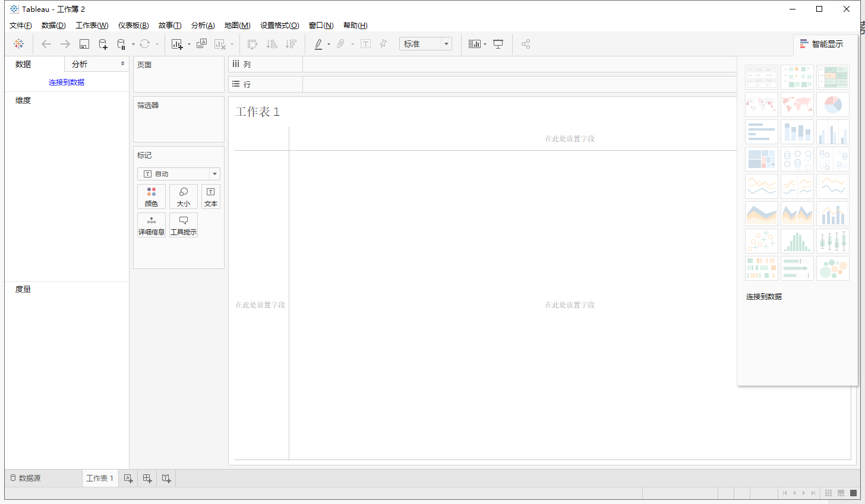Click the sort descending toolbar icon
The width and height of the screenshot is (865, 504).
click(291, 43)
